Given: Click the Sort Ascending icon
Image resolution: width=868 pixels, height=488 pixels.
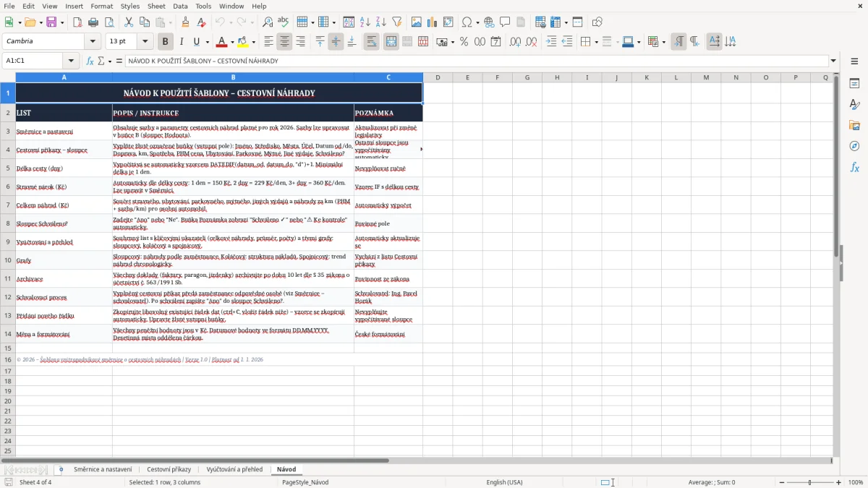Looking at the screenshot, I should 365,22.
